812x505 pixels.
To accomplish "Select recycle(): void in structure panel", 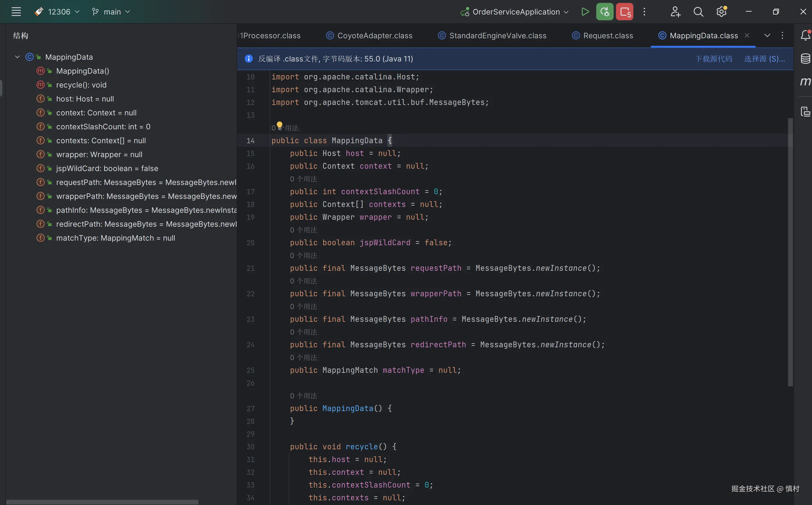I will pyautogui.click(x=81, y=85).
